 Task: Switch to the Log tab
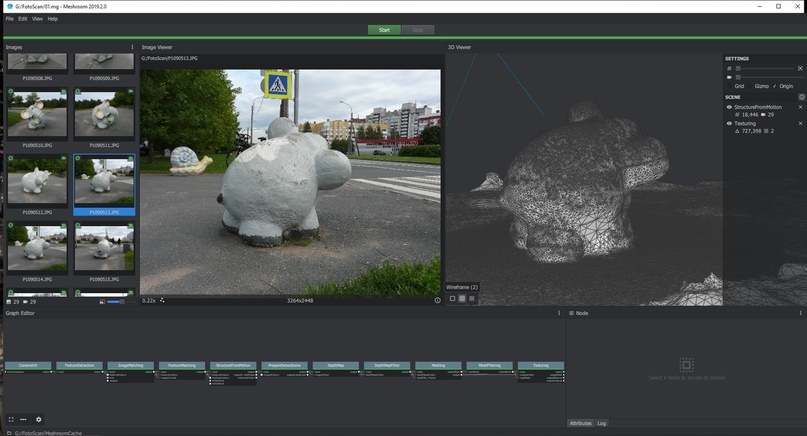pyautogui.click(x=602, y=424)
